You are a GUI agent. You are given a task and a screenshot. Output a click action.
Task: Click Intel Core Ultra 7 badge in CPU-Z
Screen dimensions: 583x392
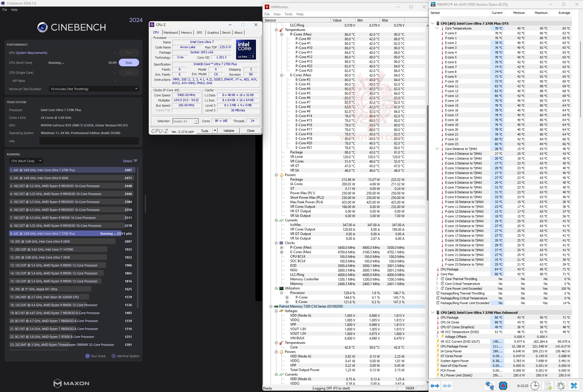[246, 50]
